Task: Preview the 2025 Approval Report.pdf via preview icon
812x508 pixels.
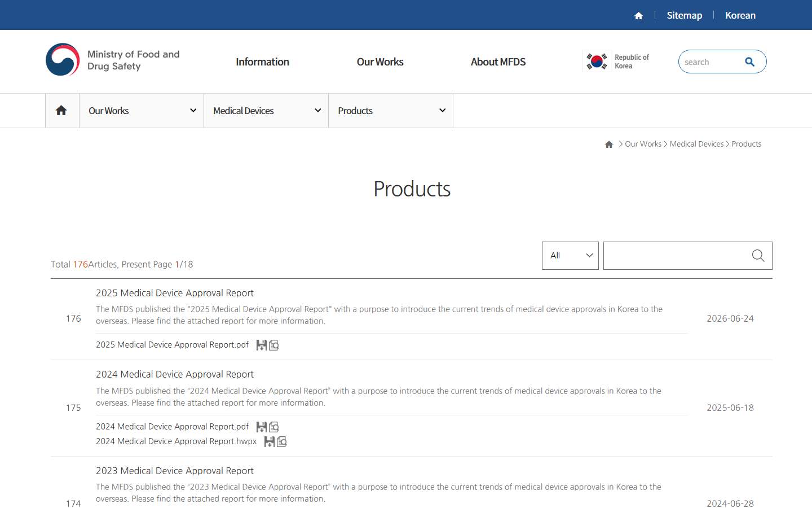Action: tap(274, 345)
